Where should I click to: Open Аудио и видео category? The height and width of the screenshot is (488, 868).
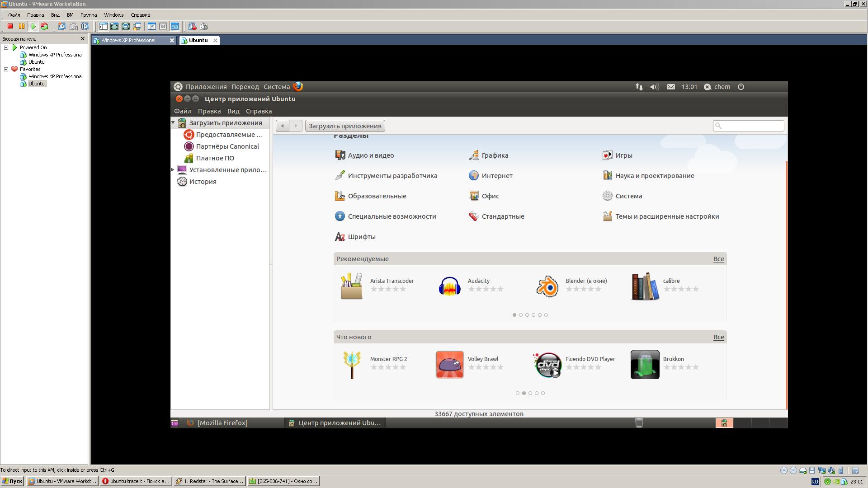point(364,155)
